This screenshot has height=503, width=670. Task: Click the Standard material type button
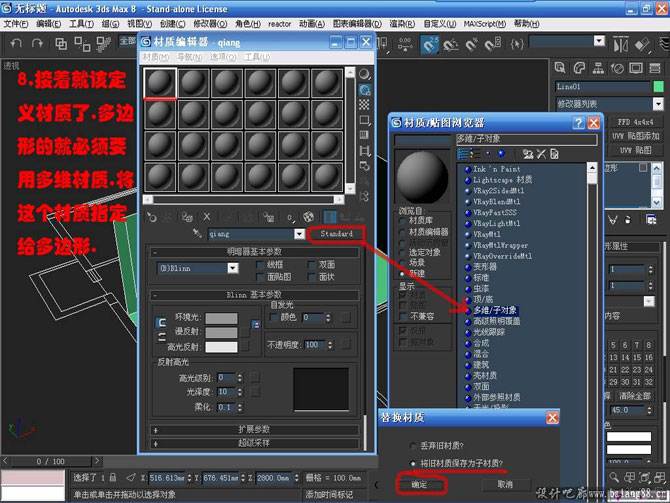[336, 234]
